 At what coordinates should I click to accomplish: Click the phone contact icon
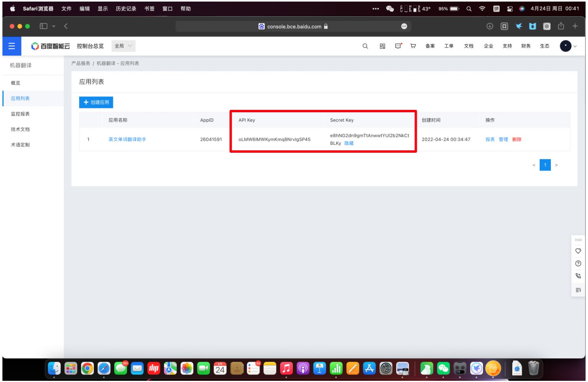(x=578, y=276)
